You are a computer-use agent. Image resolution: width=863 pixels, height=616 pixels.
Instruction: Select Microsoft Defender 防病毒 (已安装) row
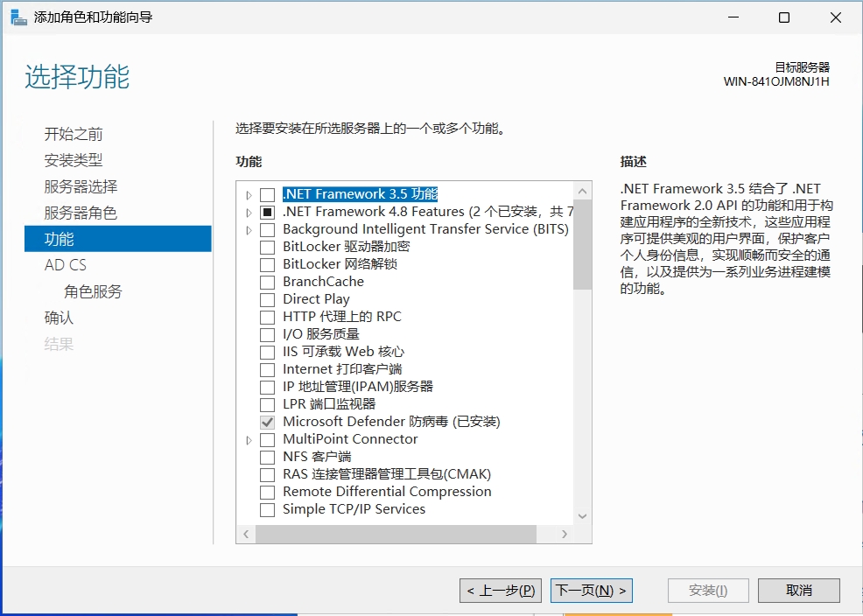391,422
